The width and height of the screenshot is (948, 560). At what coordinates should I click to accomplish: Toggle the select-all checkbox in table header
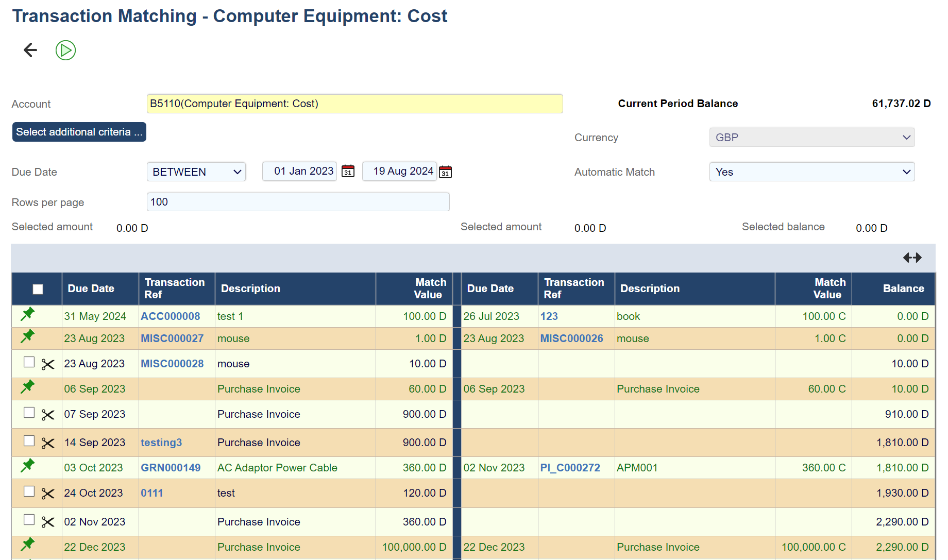38,289
